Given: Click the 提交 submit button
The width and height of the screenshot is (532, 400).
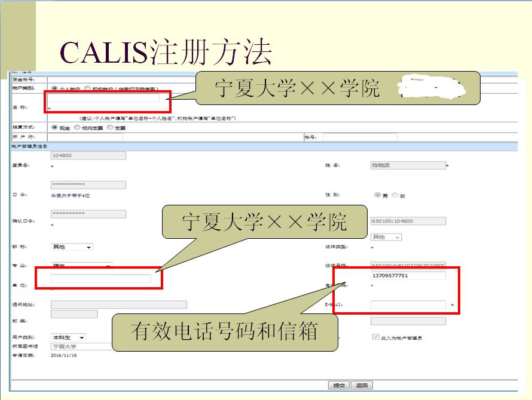Looking at the screenshot, I should [338, 386].
